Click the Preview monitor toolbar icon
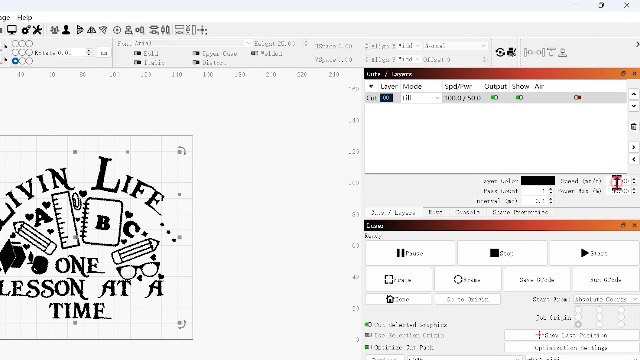The height and width of the screenshot is (360, 640). [12, 30]
